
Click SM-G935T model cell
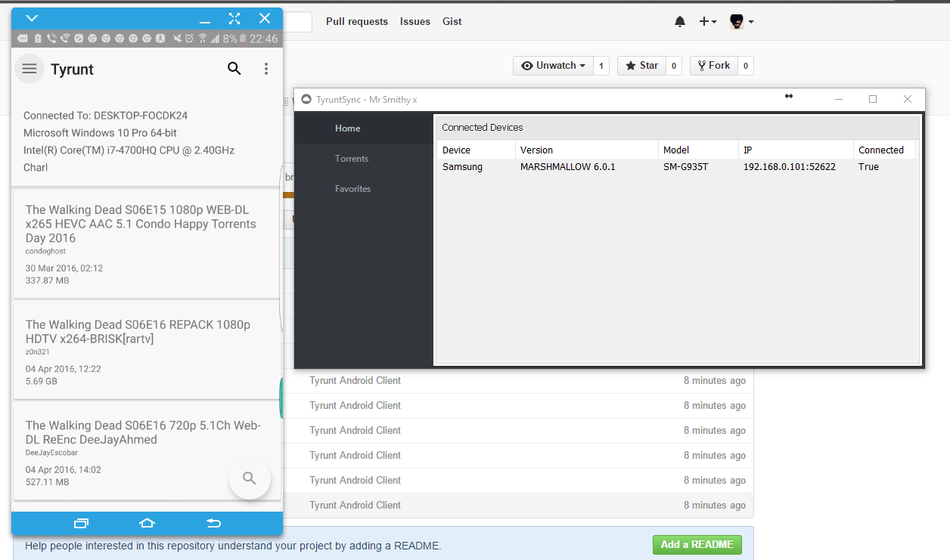coord(685,167)
